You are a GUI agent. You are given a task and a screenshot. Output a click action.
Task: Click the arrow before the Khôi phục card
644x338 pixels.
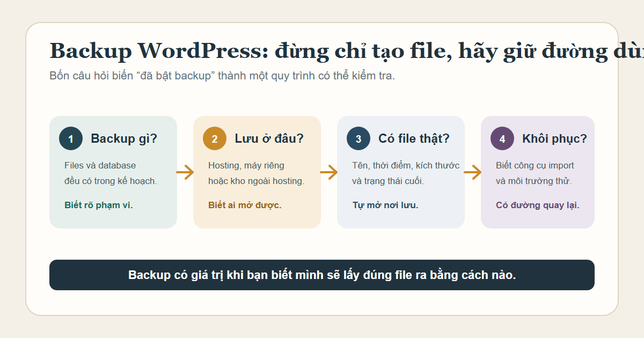[x=473, y=172]
